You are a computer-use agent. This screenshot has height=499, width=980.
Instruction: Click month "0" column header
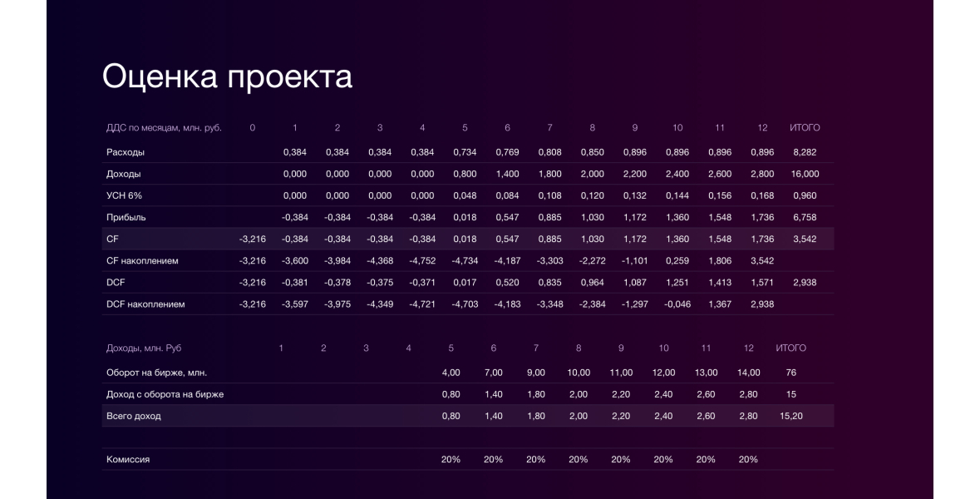coord(253,127)
